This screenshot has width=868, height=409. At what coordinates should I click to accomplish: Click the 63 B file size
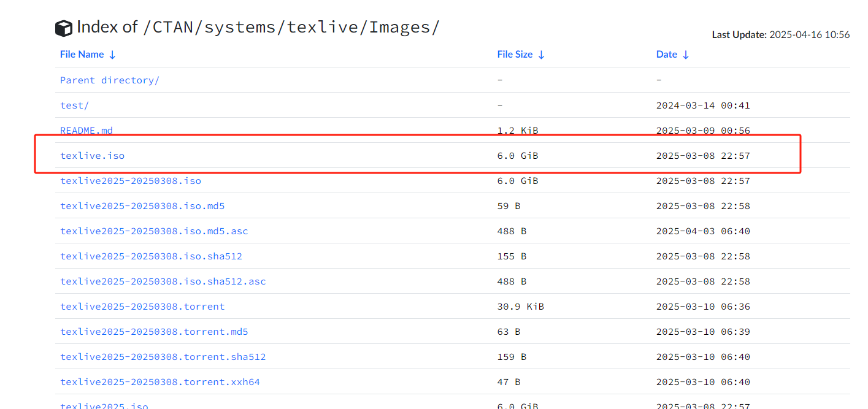point(509,332)
